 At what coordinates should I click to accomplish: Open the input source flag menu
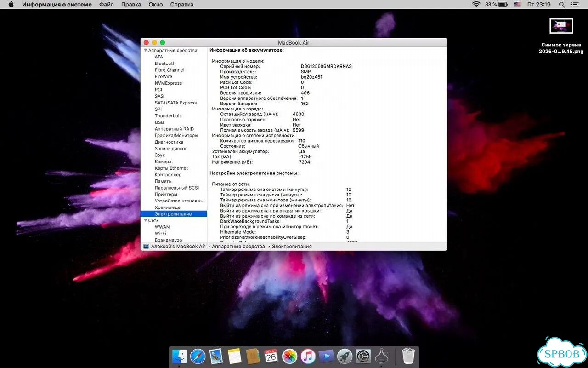[517, 5]
